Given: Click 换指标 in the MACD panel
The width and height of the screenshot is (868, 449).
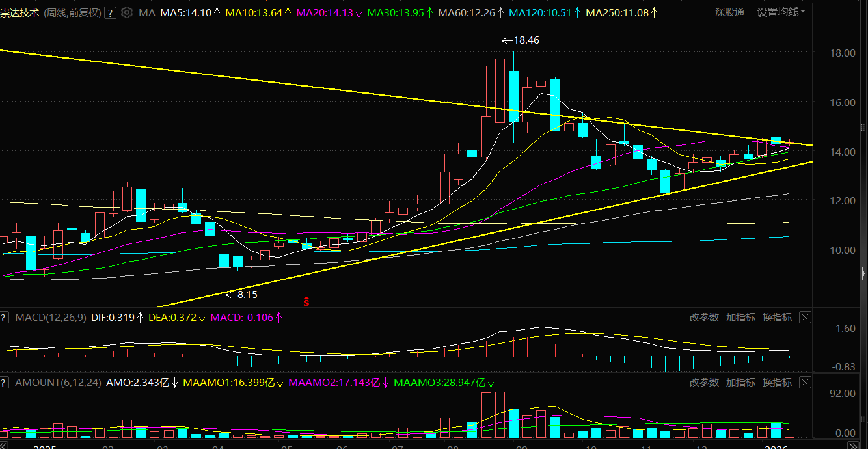Looking at the screenshot, I should click(x=777, y=318).
